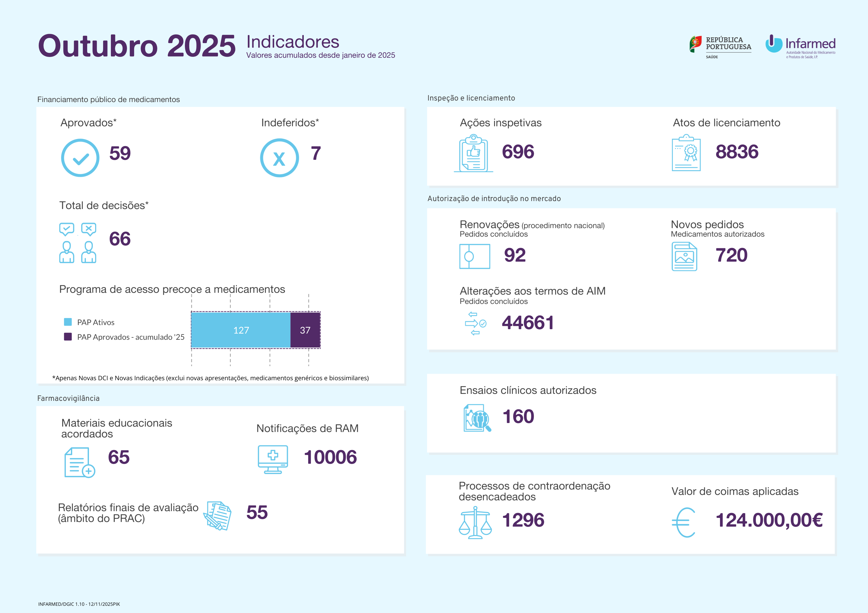Click the Novos pedidos image document icon
868x613 pixels.
pyautogui.click(x=684, y=256)
